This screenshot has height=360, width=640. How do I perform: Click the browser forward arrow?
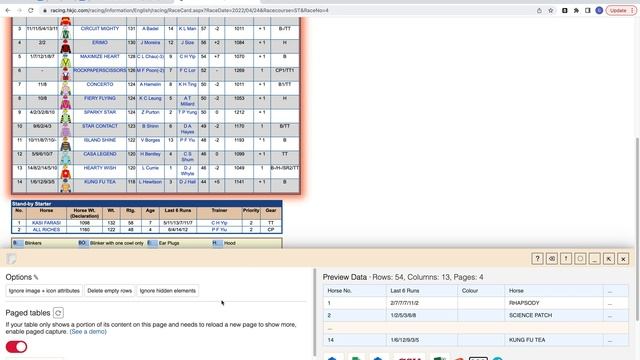tap(19, 10)
